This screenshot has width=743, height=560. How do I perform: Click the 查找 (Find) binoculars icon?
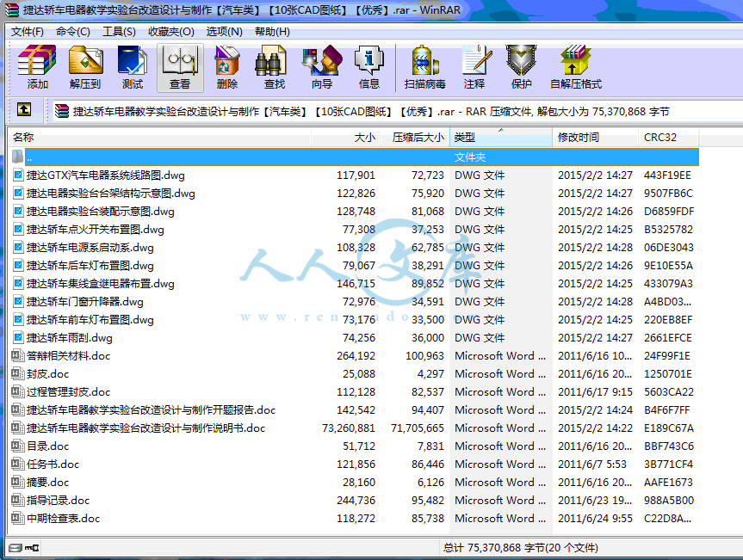(x=271, y=60)
